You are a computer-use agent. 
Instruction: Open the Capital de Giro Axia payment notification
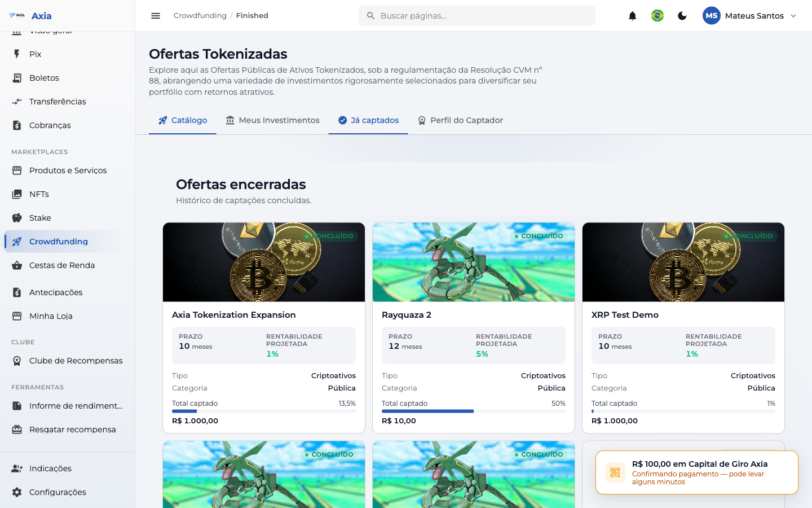pyautogui.click(x=697, y=472)
